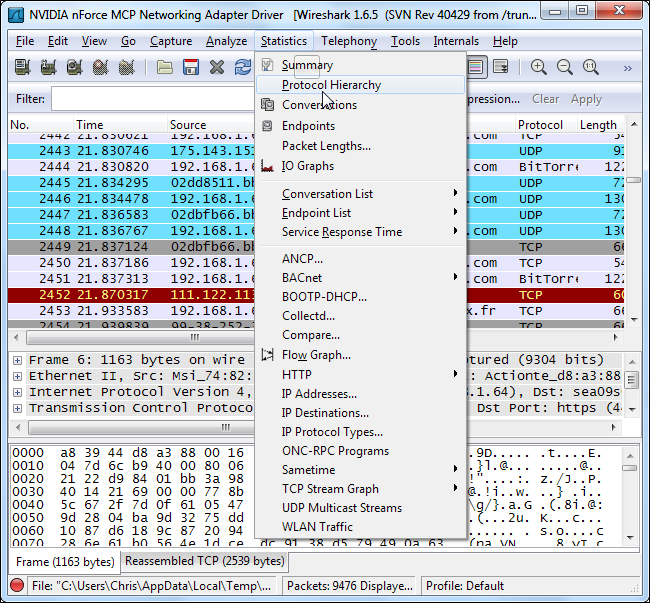Click the Clear filter button
Screen dimensions: 650x603
tap(545, 99)
